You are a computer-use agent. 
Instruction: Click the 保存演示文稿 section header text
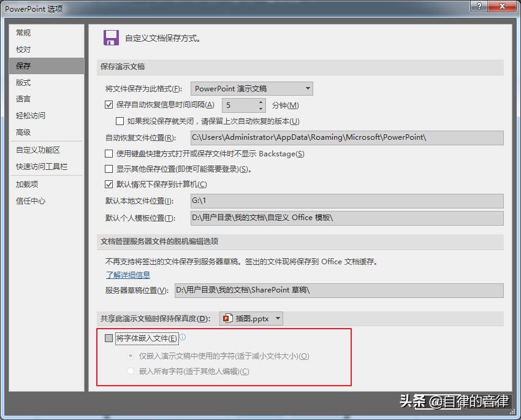coord(123,66)
